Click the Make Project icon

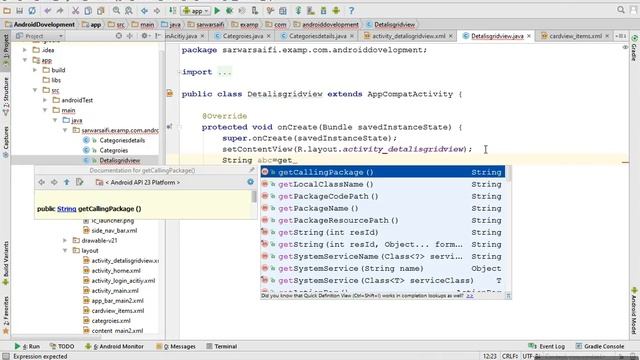[173, 11]
